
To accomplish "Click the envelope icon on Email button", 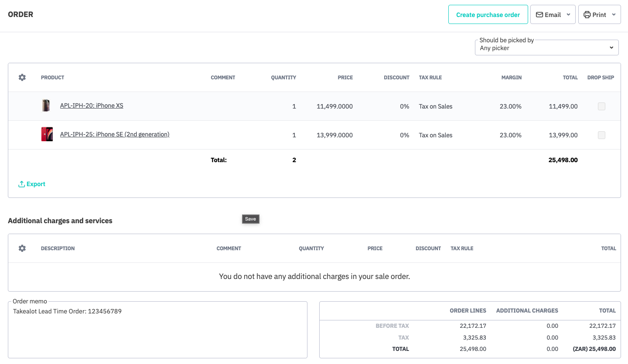I will (539, 15).
